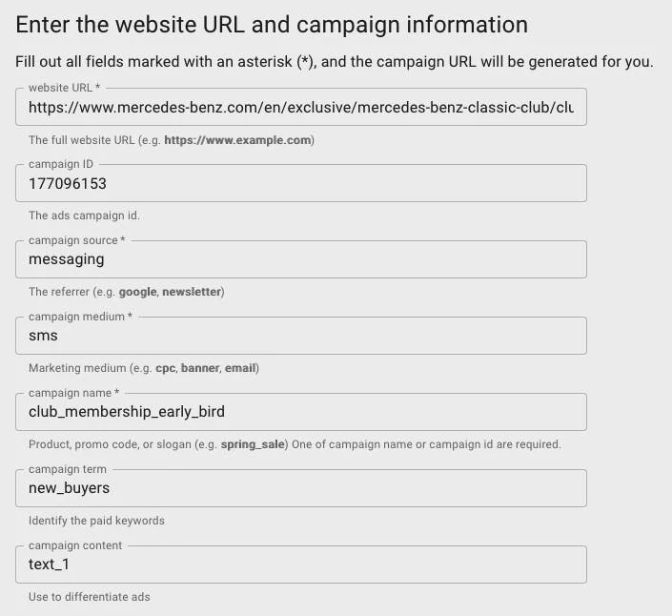Click the website URL input field
672x616 pixels.
(x=300, y=108)
